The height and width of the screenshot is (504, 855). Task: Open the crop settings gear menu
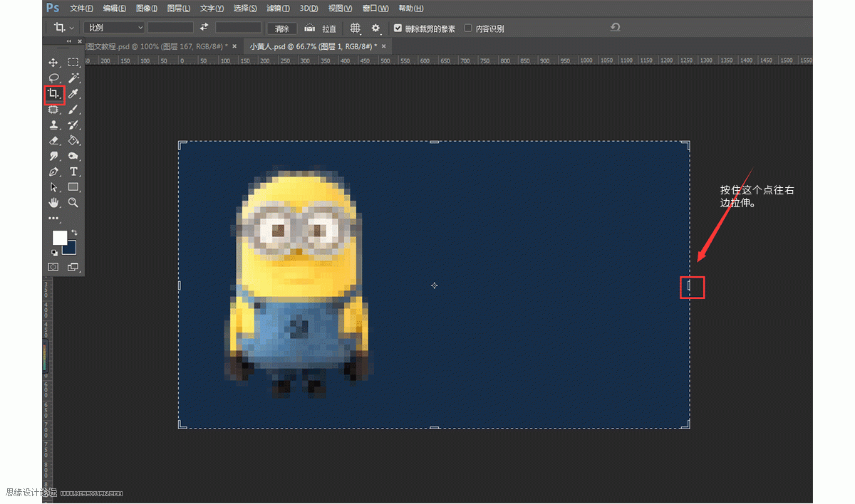pos(377,28)
